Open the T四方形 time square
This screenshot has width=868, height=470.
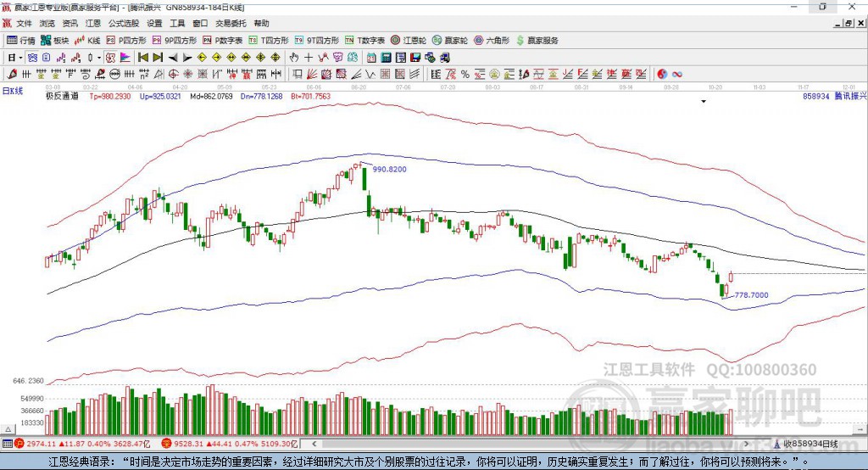269,41
